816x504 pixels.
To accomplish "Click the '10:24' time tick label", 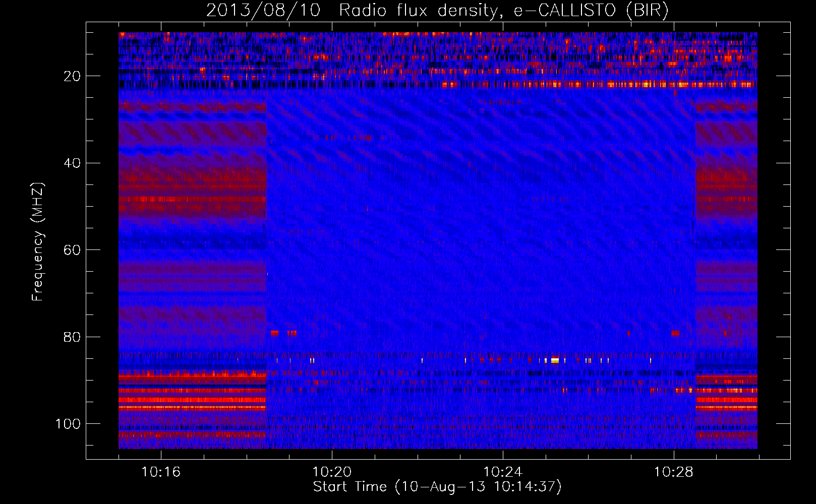I will 503,472.
